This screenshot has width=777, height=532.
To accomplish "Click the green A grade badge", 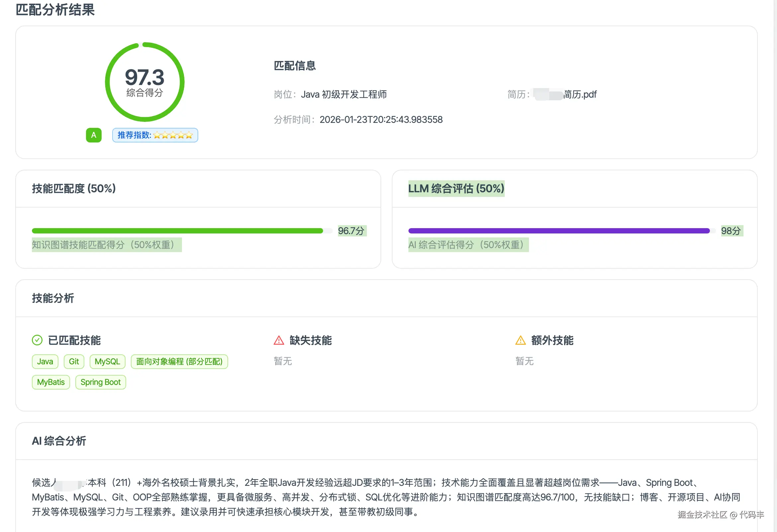I will [94, 135].
